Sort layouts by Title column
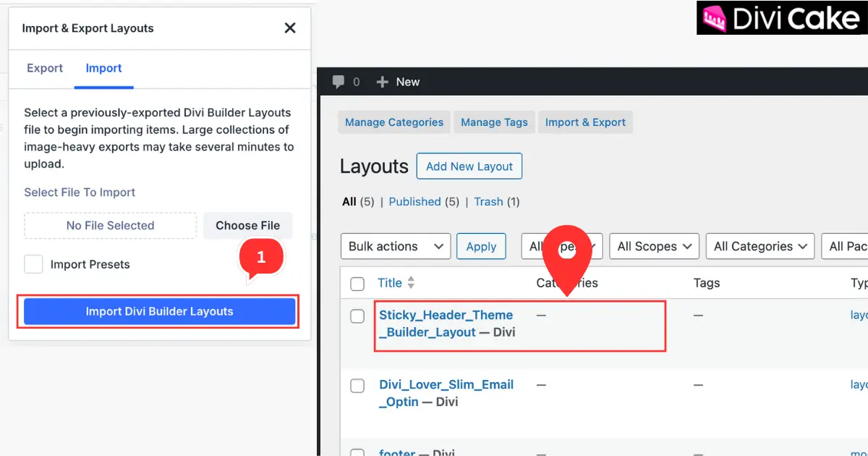This screenshot has height=456, width=868. pyautogui.click(x=390, y=283)
